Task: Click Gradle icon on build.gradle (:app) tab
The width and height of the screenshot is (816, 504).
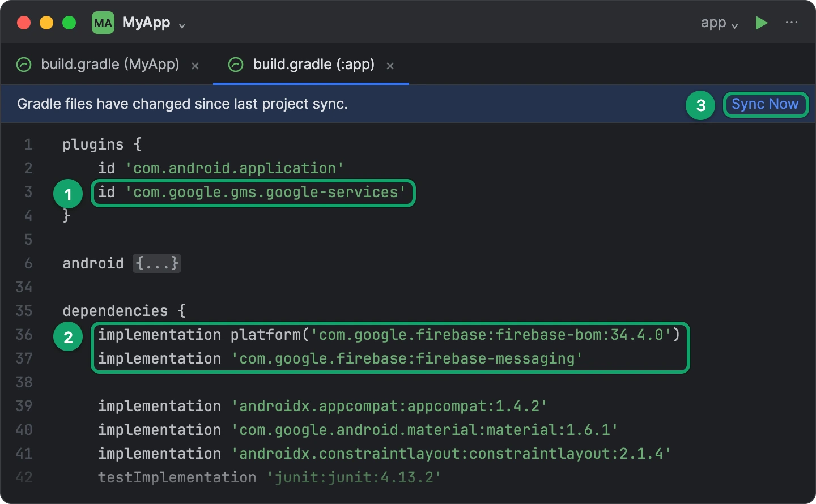Action: [x=236, y=65]
